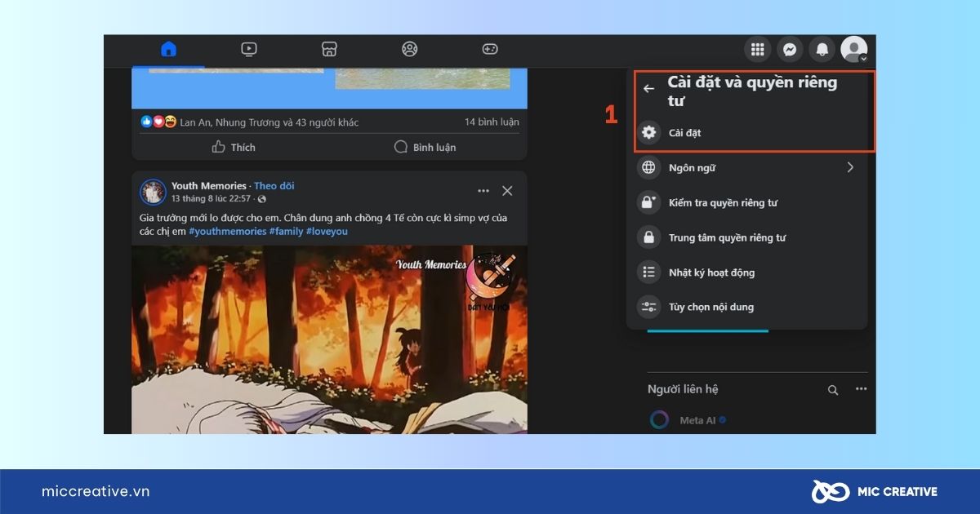This screenshot has width=980, height=514.
Task: Search contacts with the magnifier icon
Action: click(x=833, y=390)
